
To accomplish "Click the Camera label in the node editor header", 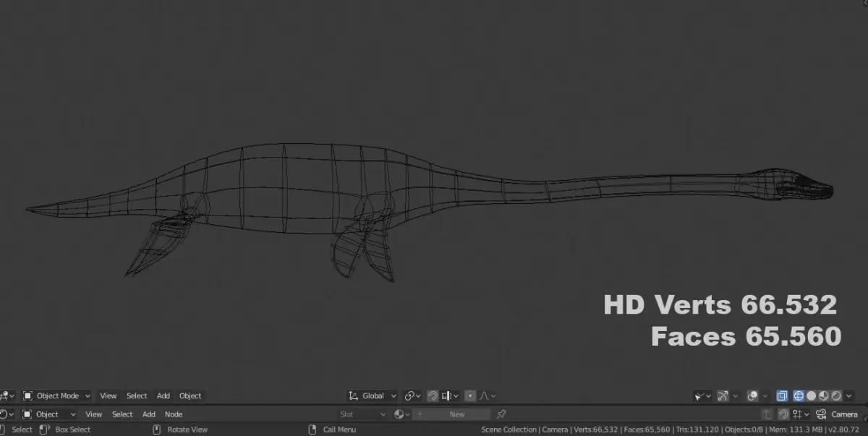I will [x=844, y=414].
